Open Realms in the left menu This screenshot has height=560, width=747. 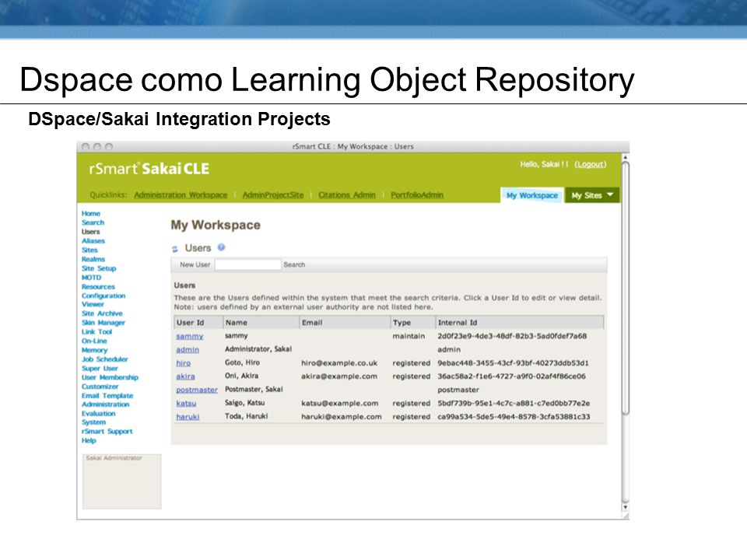(93, 259)
